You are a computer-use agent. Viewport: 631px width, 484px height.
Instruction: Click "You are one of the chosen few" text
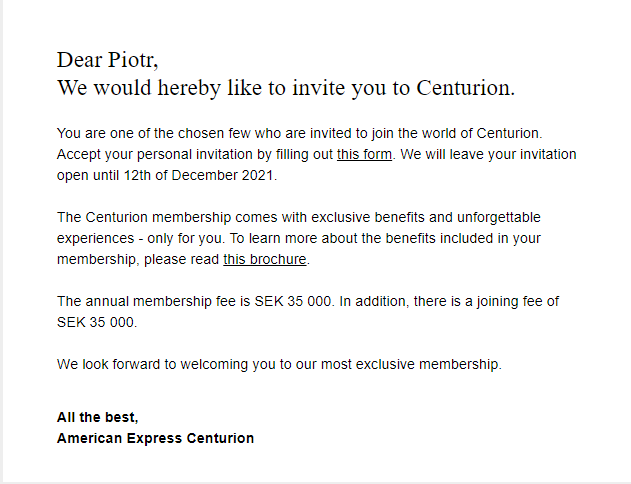155,133
